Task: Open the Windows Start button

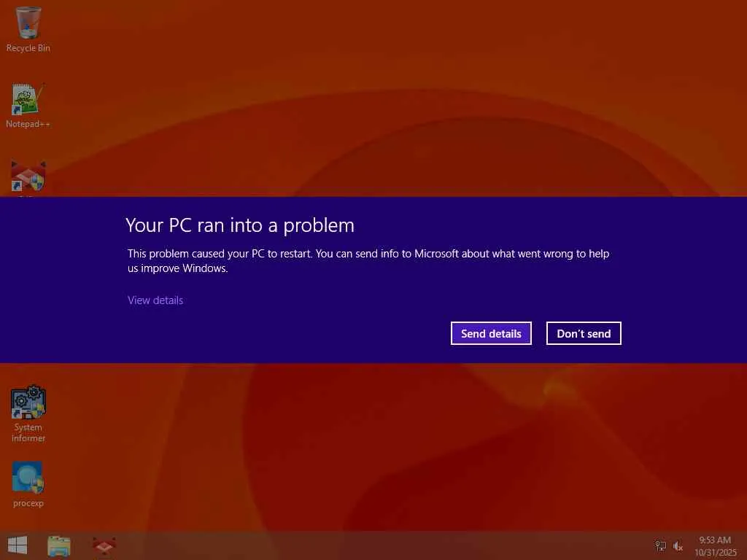Action: coord(18,545)
